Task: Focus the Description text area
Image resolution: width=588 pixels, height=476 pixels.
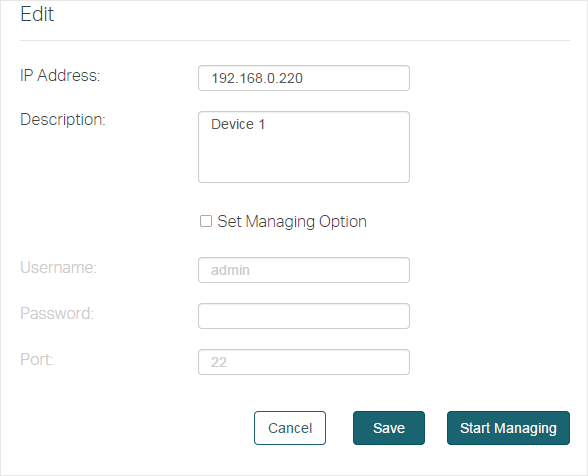Action: point(304,147)
